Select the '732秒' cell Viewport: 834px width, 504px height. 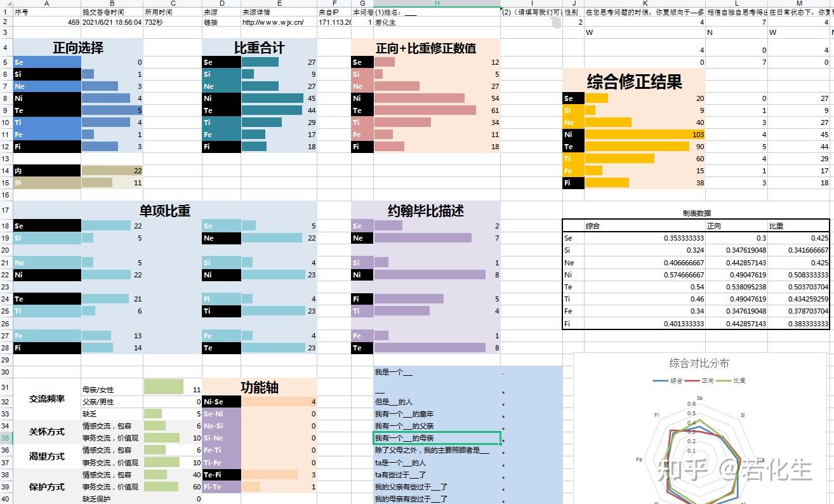pos(173,22)
